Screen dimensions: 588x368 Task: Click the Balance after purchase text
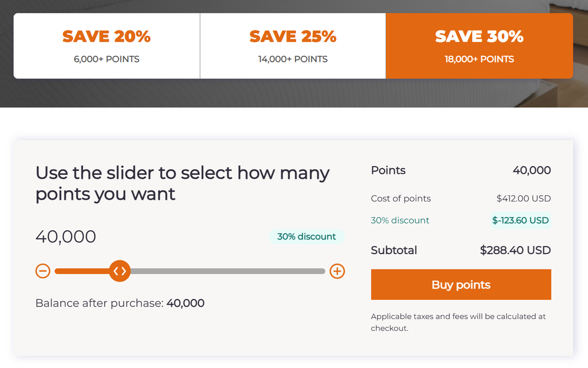click(120, 303)
